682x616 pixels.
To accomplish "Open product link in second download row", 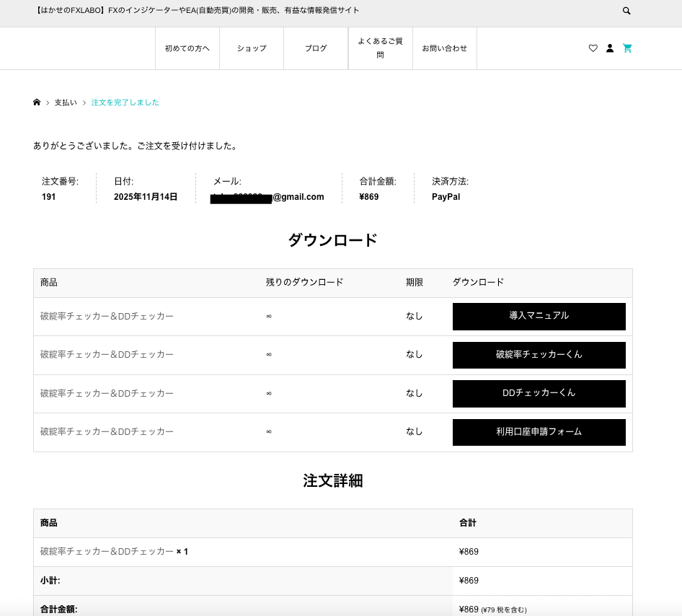I will click(x=107, y=355).
